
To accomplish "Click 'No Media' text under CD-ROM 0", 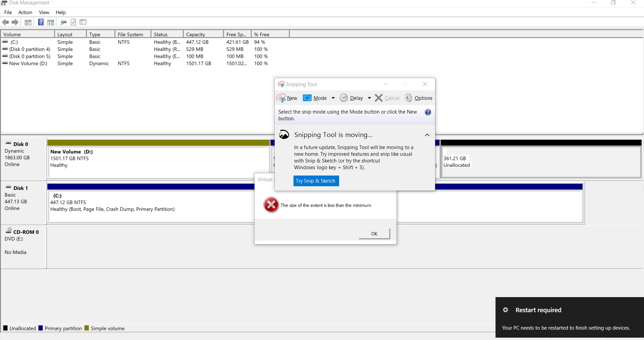I will (15, 252).
